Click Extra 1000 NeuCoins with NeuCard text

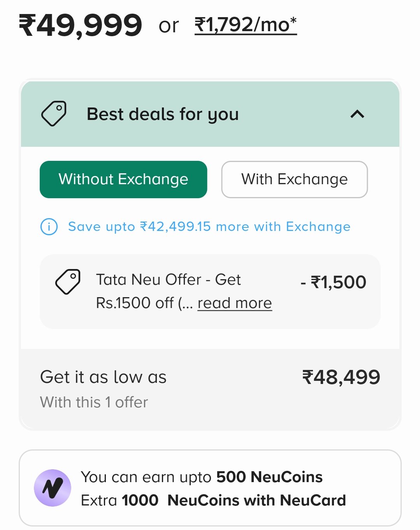pyautogui.click(x=213, y=500)
